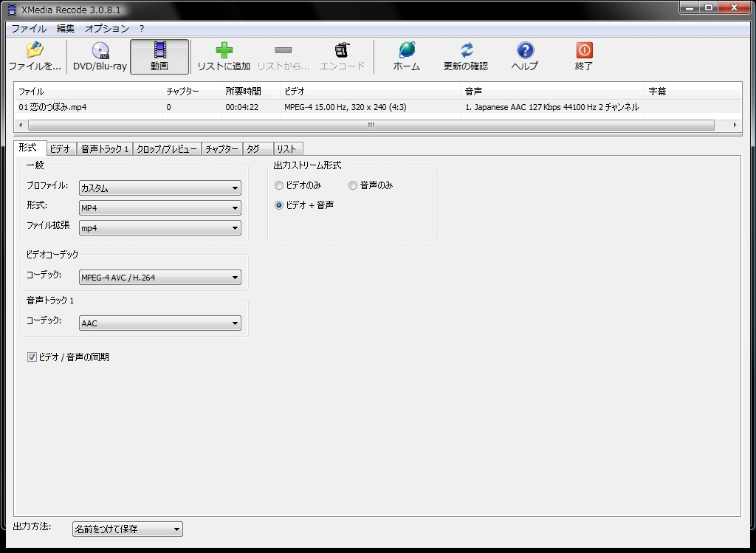Switch to the ビデオ tab

[61, 149]
